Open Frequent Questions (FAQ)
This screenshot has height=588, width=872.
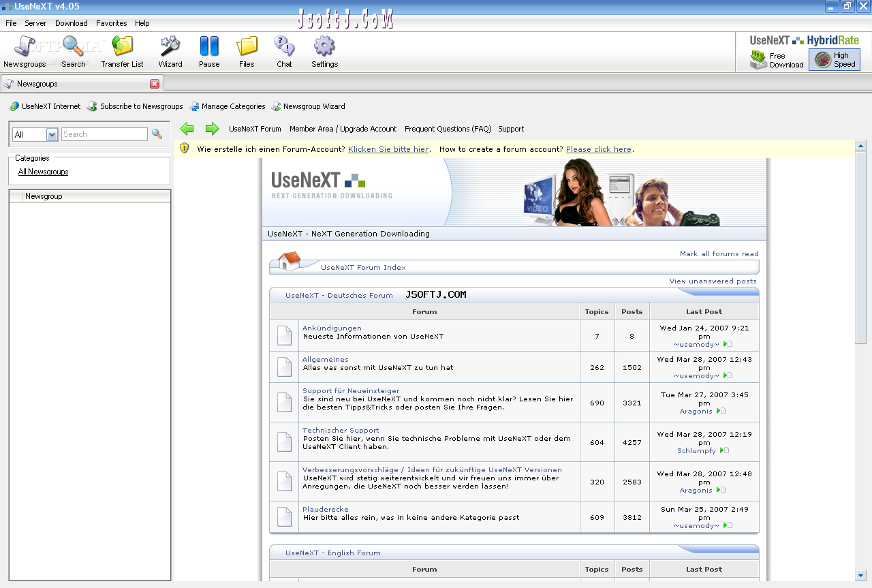(x=448, y=129)
